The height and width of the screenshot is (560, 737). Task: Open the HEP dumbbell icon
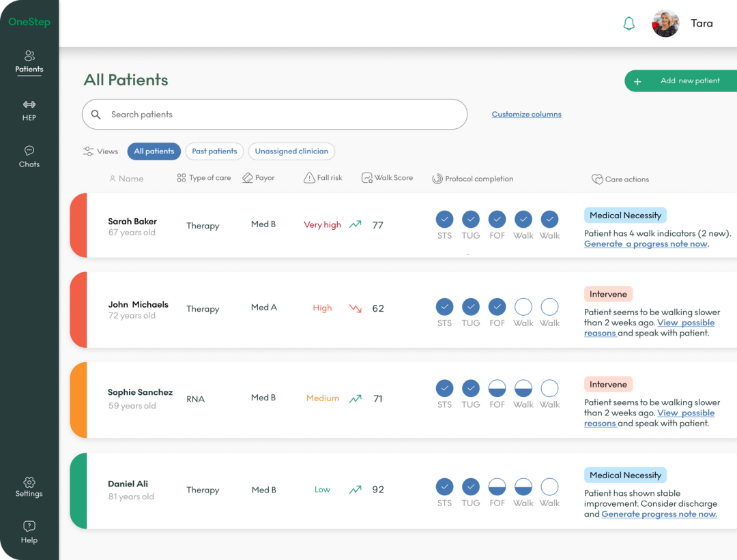[x=29, y=105]
